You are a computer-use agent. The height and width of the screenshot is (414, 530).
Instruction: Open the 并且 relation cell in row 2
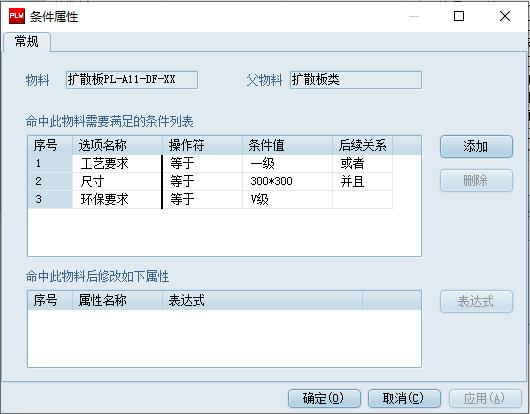tap(362, 181)
